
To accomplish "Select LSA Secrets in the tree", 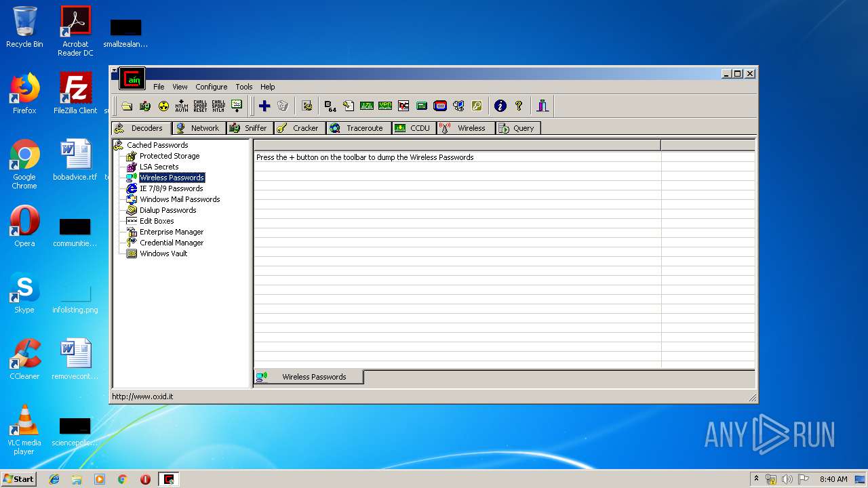I will coord(159,167).
